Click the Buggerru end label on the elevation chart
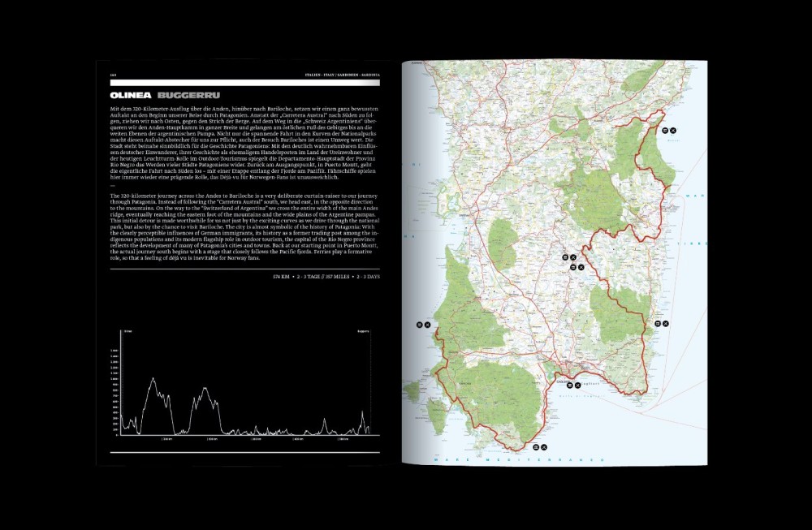The image size is (812, 530). [x=363, y=331]
